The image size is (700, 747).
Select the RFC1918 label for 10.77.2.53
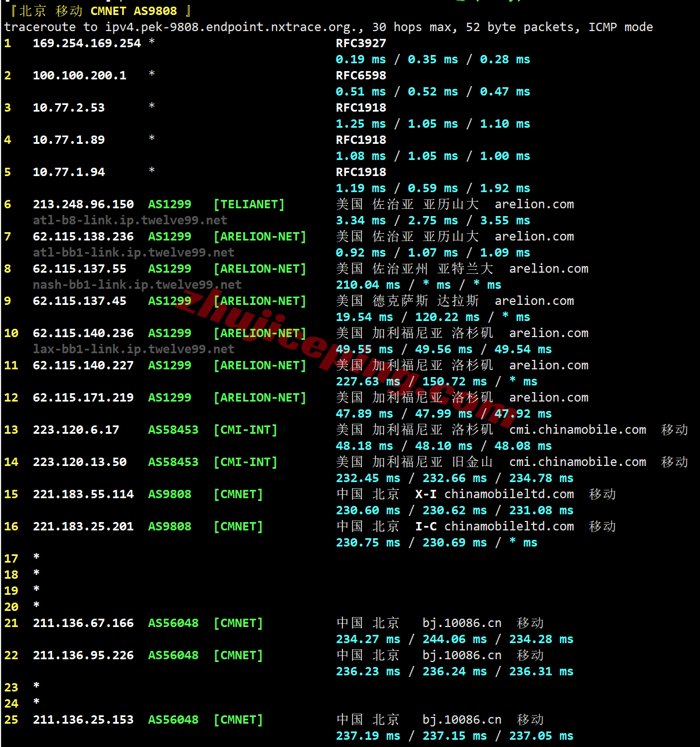361,108
